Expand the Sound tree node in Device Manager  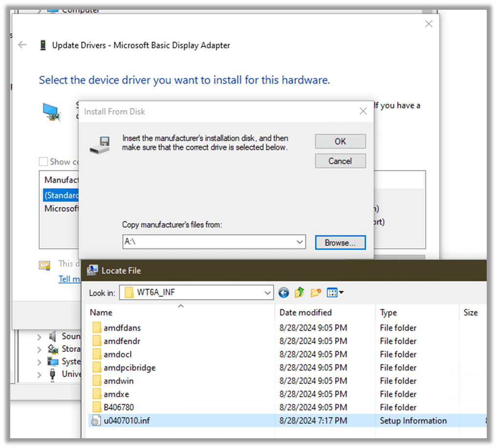(x=39, y=336)
